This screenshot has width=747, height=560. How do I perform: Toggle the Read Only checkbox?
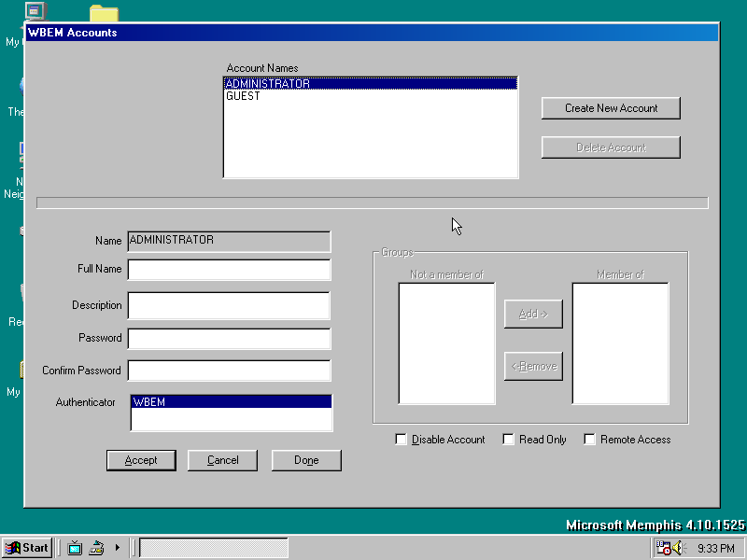[508, 439]
